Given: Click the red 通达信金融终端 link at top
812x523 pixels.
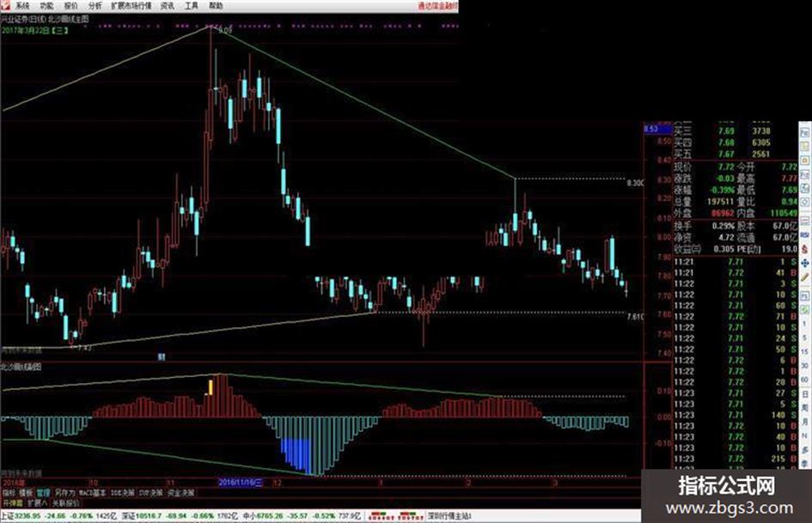Looking at the screenshot, I should point(438,6).
